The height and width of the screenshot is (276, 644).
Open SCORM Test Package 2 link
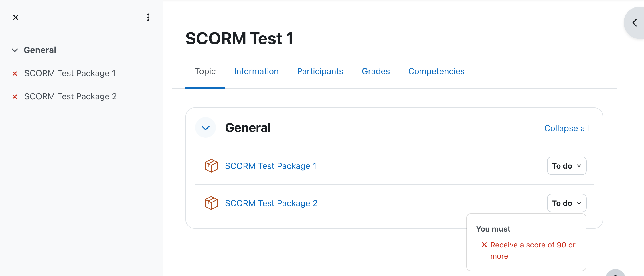click(271, 203)
